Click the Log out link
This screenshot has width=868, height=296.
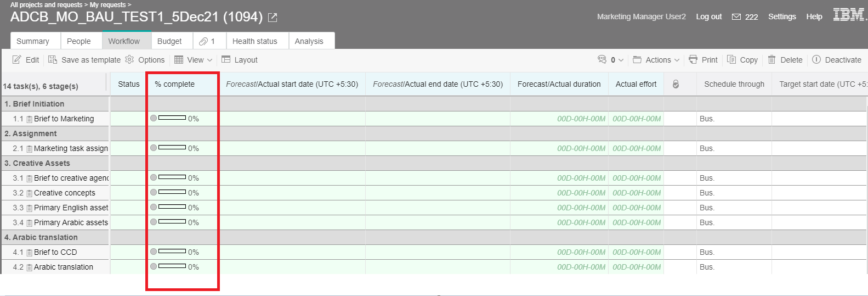[x=708, y=16]
